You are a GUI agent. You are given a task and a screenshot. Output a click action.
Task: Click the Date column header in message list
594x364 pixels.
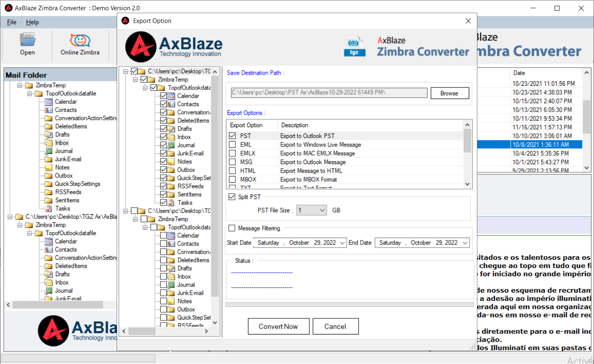tap(546, 73)
